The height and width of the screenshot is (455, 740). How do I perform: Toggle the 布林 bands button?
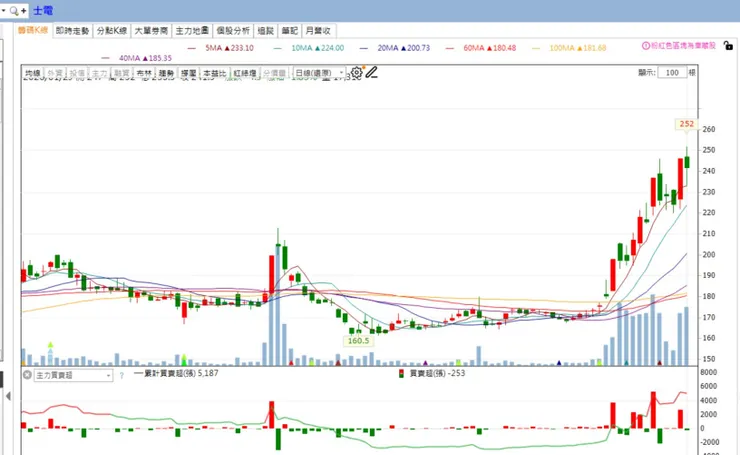pos(144,73)
